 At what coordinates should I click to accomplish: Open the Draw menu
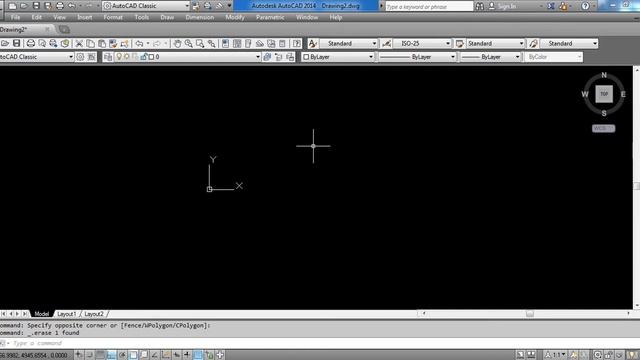(167, 18)
